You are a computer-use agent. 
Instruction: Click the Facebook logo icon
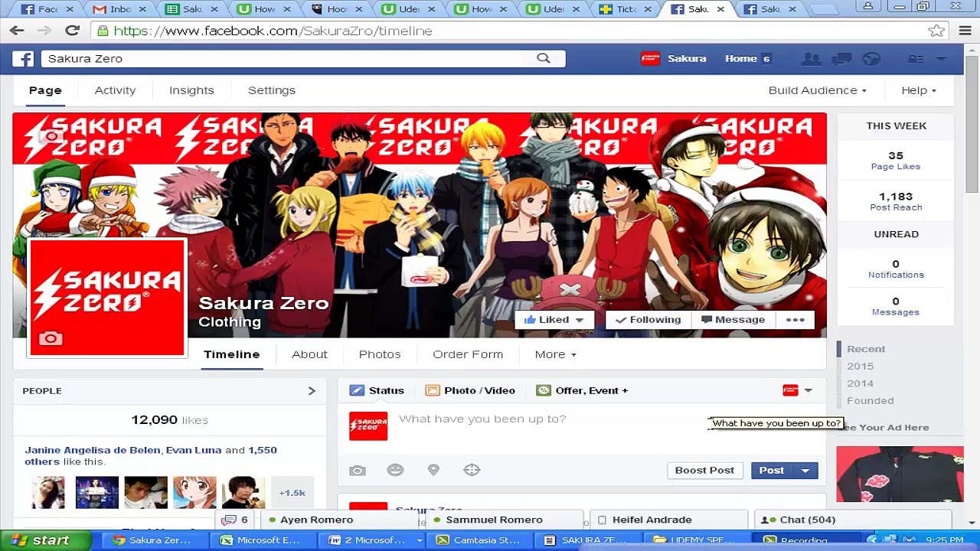point(23,59)
